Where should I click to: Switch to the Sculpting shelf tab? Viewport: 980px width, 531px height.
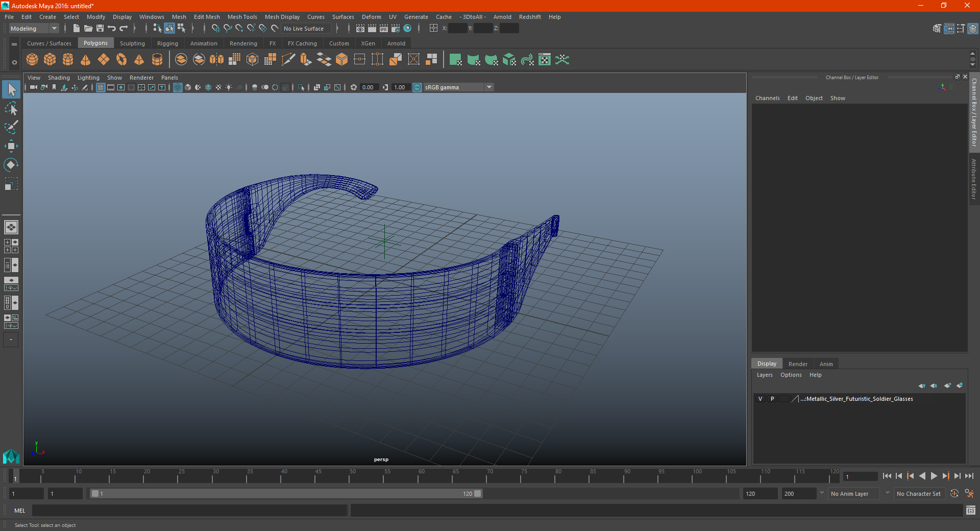pyautogui.click(x=132, y=43)
